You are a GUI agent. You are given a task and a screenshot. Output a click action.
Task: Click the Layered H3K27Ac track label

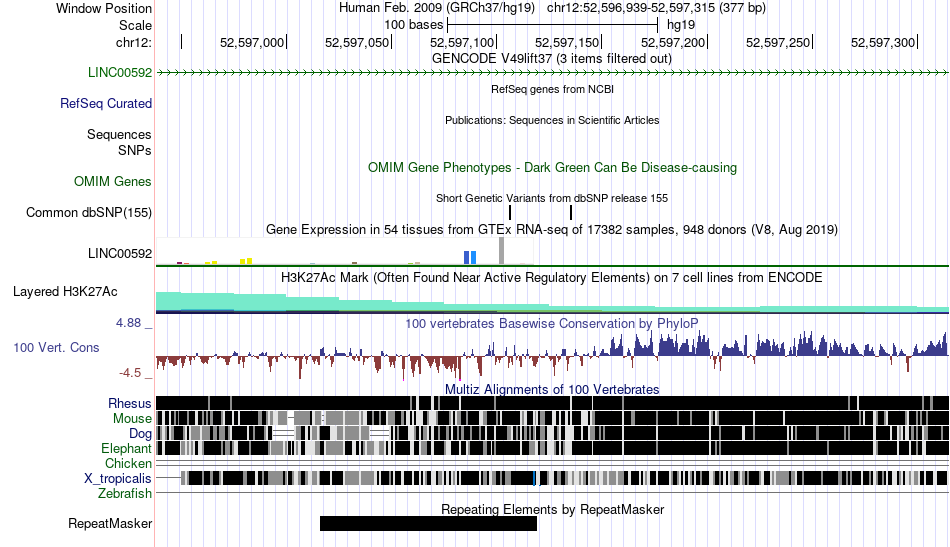pyautogui.click(x=65, y=291)
